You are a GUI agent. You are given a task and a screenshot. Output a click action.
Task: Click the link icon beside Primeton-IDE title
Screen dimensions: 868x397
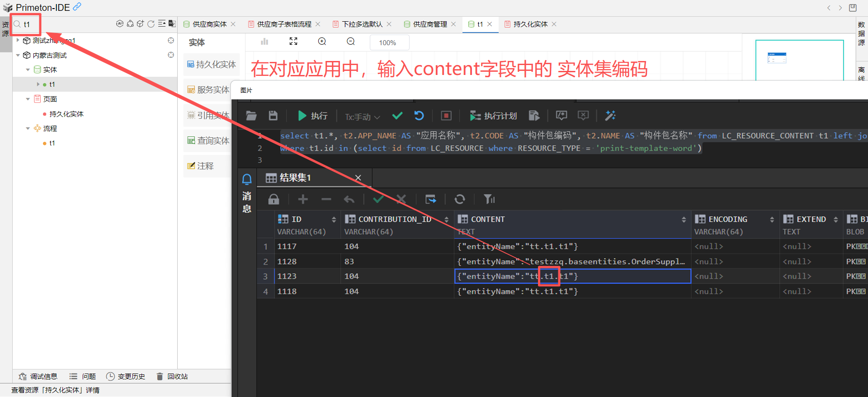coord(77,6)
